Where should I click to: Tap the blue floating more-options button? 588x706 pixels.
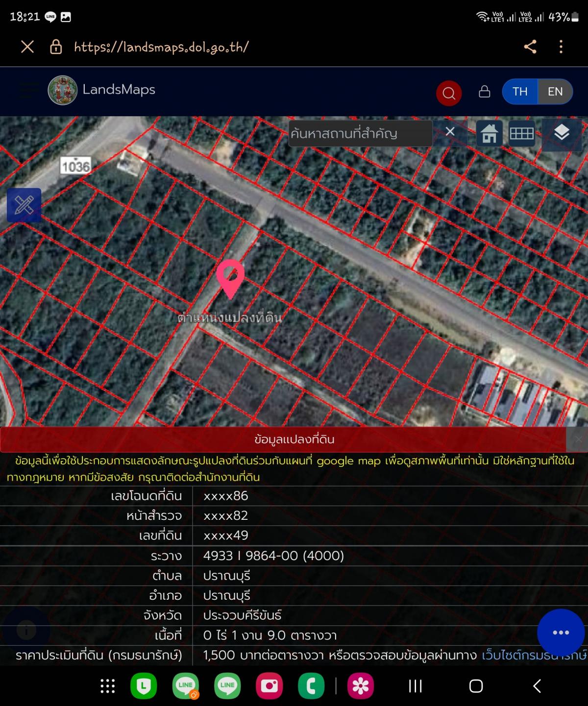[561, 632]
